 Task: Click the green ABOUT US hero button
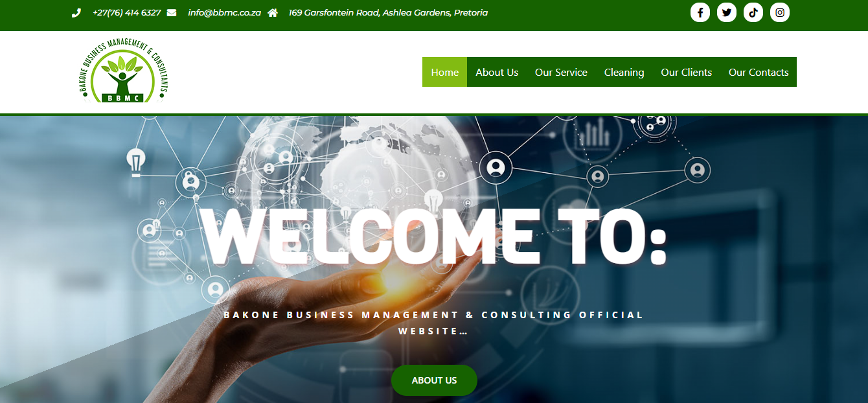click(434, 380)
